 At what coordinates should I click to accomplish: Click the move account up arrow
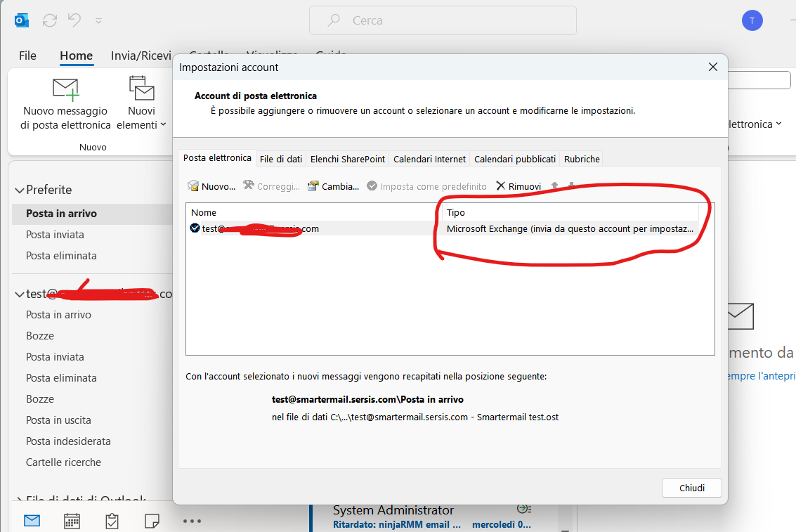click(554, 186)
